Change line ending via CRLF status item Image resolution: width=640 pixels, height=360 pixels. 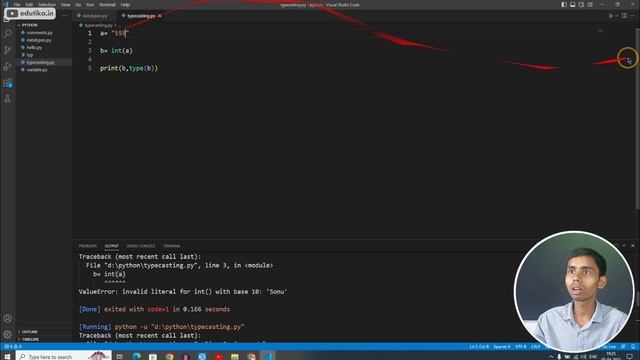(535, 347)
